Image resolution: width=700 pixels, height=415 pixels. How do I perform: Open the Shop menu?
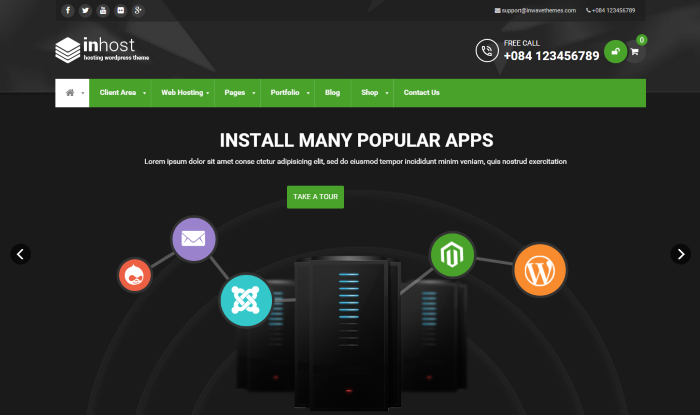point(370,93)
